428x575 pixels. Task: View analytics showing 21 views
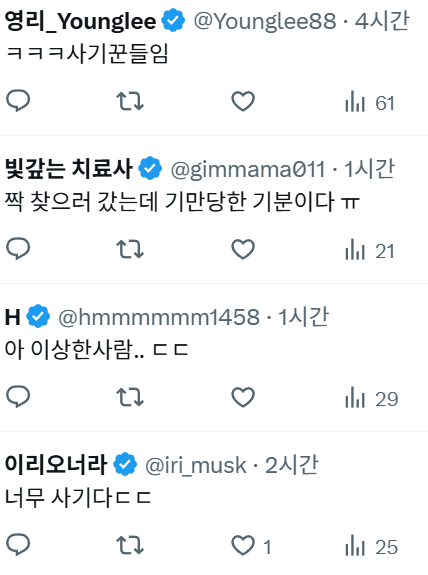coord(370,251)
